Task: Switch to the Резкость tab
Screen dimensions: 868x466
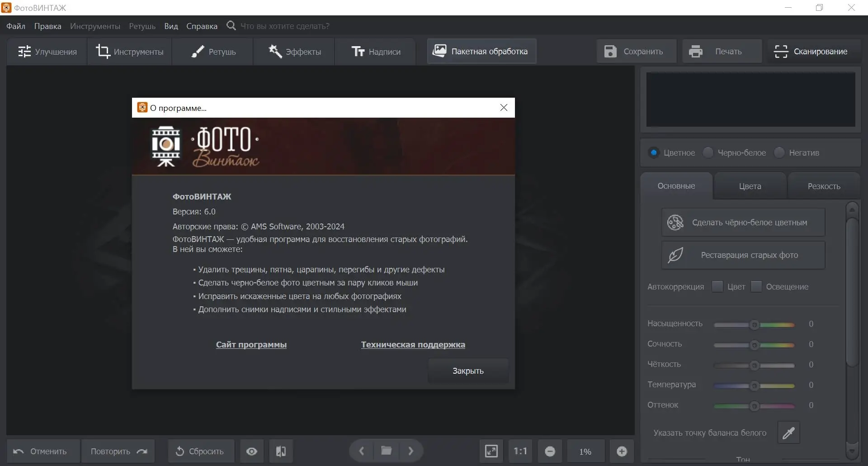Action: pyautogui.click(x=824, y=186)
